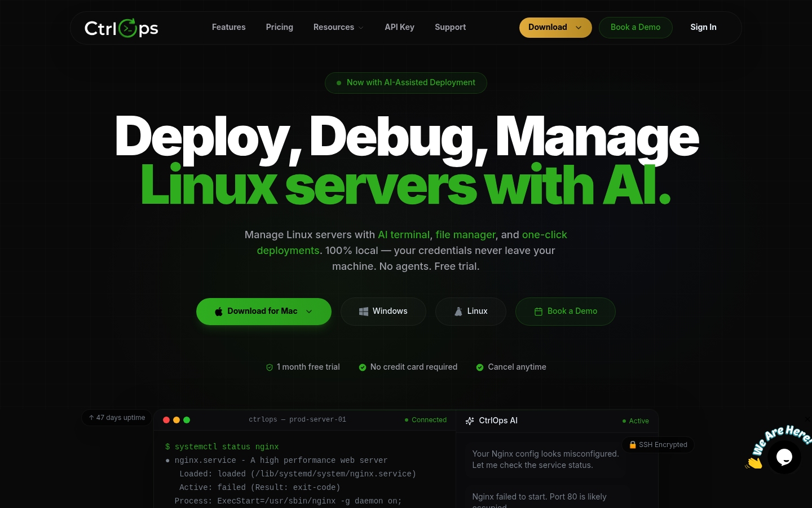Viewport: 812px width, 508px height.
Task: Follow the AI terminal link
Action: coord(404,235)
